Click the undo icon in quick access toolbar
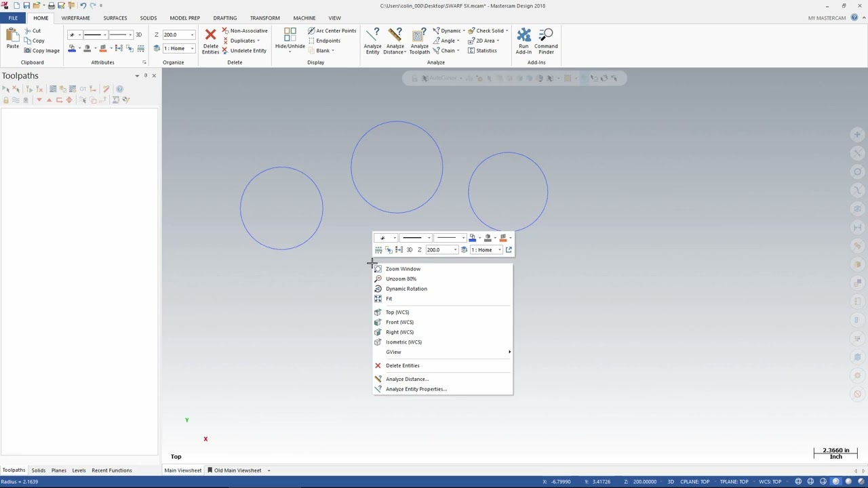 (x=83, y=5)
